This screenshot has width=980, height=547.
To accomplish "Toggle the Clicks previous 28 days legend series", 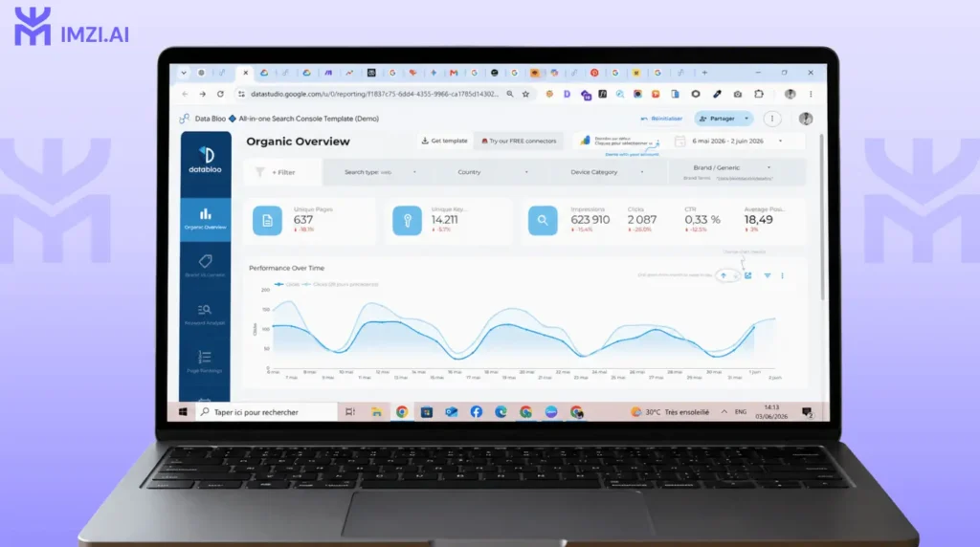I will (x=340, y=284).
